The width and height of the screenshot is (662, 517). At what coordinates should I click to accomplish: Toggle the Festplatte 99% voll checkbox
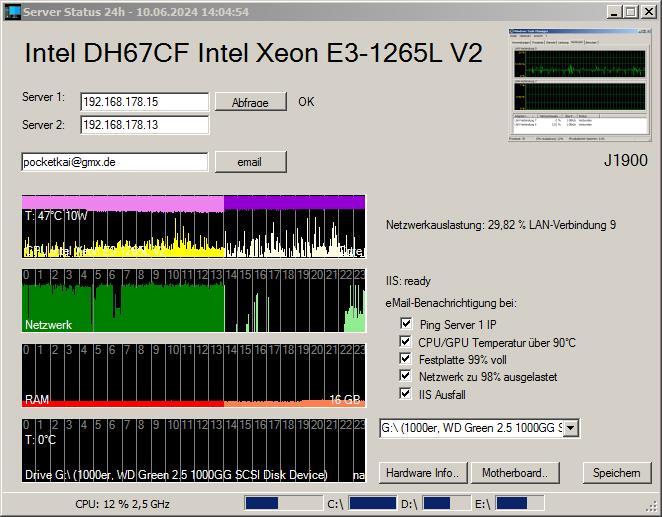coord(406,359)
